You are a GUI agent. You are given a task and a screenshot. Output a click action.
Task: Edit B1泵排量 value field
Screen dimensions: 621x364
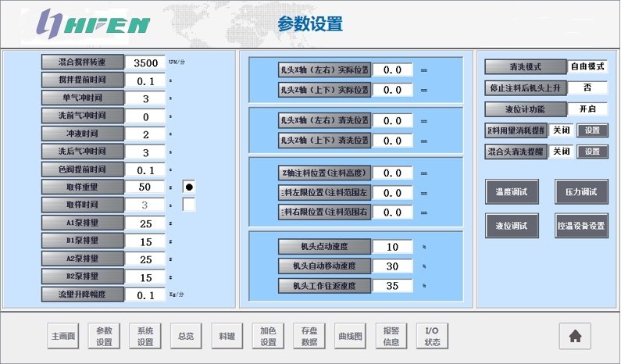tap(145, 241)
